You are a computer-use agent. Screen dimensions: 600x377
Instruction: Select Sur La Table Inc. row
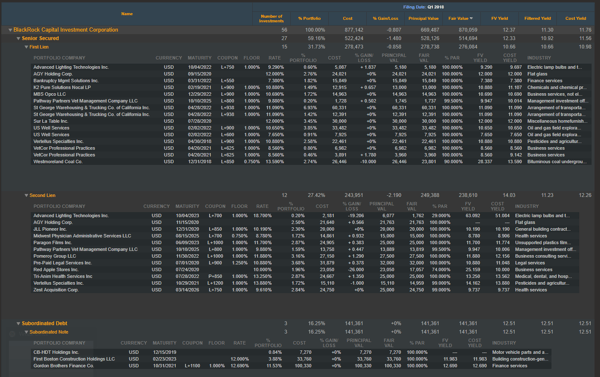311,121
